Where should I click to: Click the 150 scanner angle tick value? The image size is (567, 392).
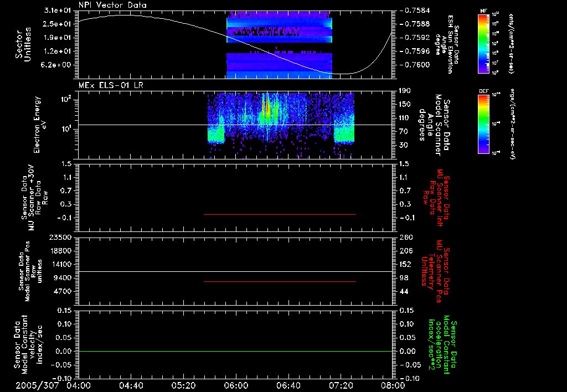405,105
